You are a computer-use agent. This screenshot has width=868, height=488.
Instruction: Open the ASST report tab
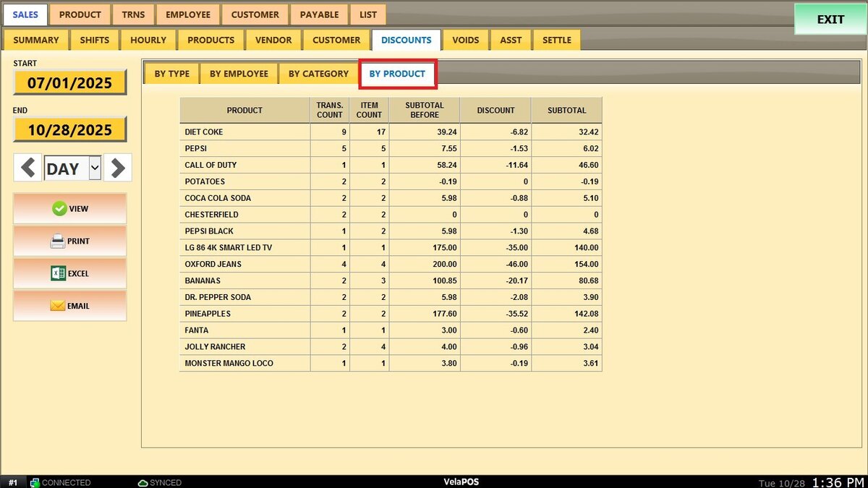511,40
